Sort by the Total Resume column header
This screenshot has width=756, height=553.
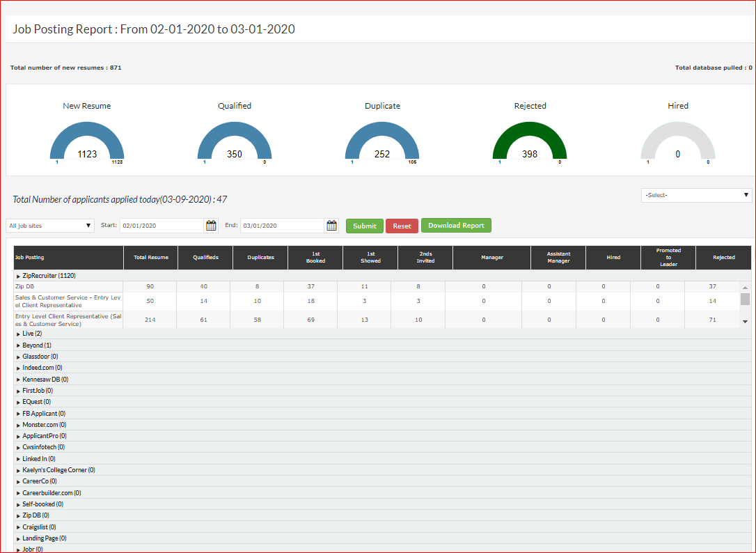(151, 258)
